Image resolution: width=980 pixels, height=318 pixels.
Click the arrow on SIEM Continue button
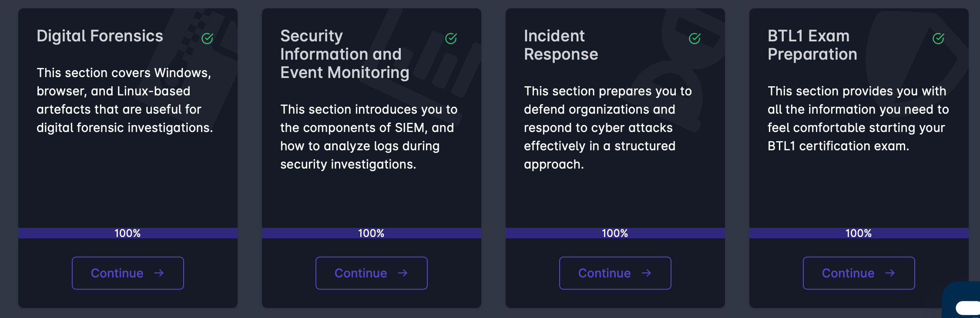point(403,273)
